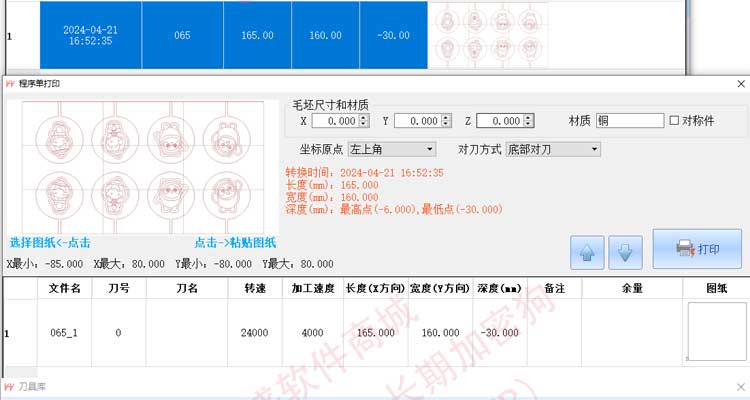
Task: Click the 长度(X方向) column header
Action: coord(375,289)
